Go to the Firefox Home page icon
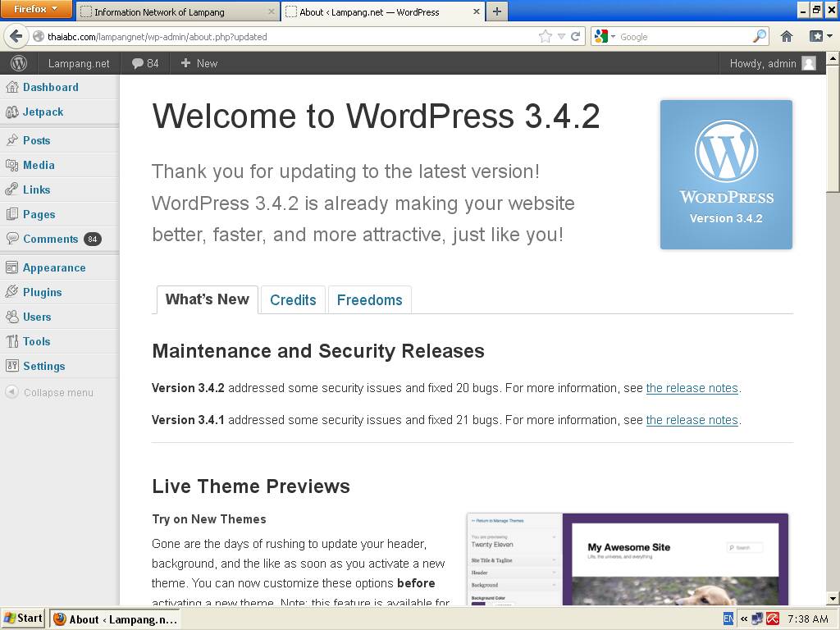Viewport: 840px width, 630px height. click(787, 36)
